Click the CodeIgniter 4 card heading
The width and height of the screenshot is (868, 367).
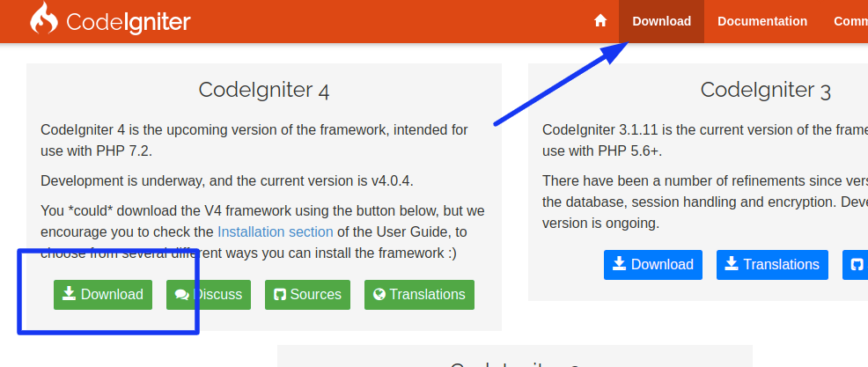[x=264, y=90]
